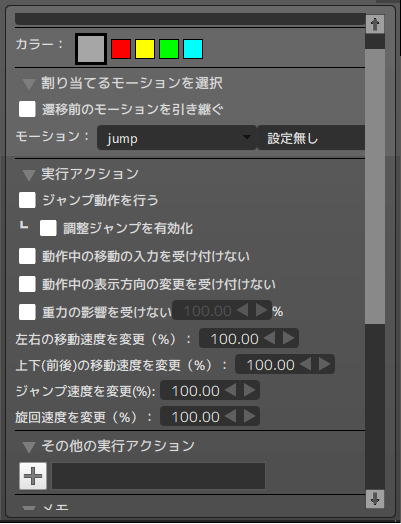This screenshot has width=401, height=524.
Task: Check 重力の影響を受けない checkbox
Action: click(x=27, y=312)
